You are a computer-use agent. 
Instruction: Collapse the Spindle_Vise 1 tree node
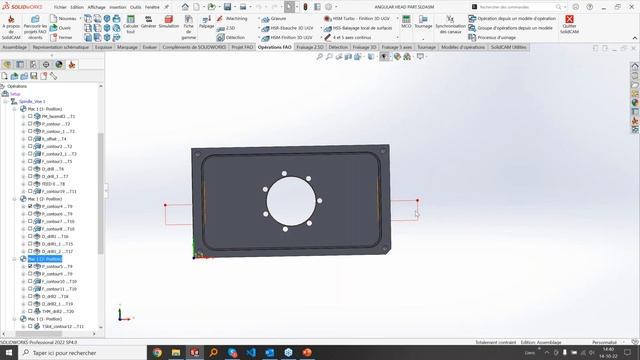pyautogui.click(x=6, y=101)
